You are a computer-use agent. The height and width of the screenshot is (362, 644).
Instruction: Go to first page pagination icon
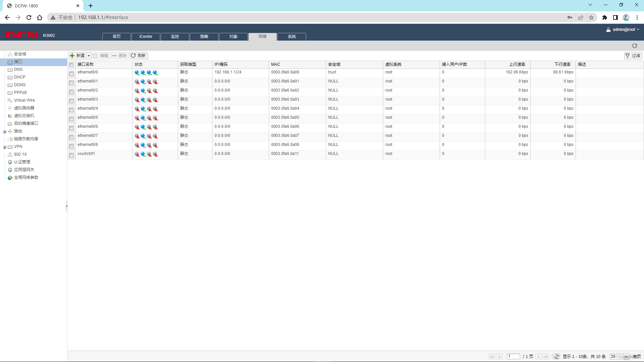(x=492, y=356)
